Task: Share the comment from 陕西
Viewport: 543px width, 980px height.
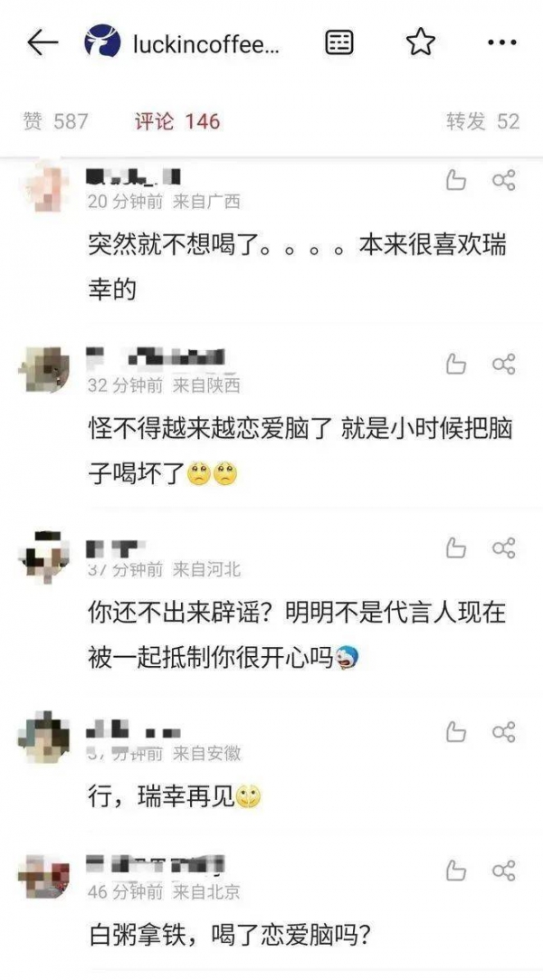Action: coord(504,364)
